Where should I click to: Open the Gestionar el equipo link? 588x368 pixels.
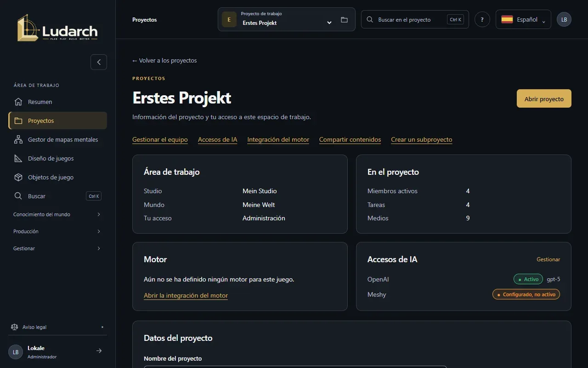click(x=160, y=139)
